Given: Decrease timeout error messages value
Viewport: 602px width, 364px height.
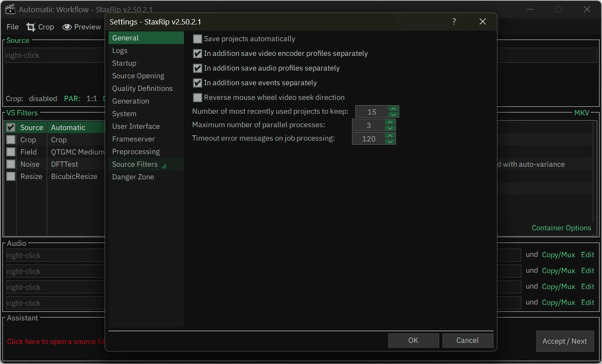Looking at the screenshot, I should (x=391, y=141).
